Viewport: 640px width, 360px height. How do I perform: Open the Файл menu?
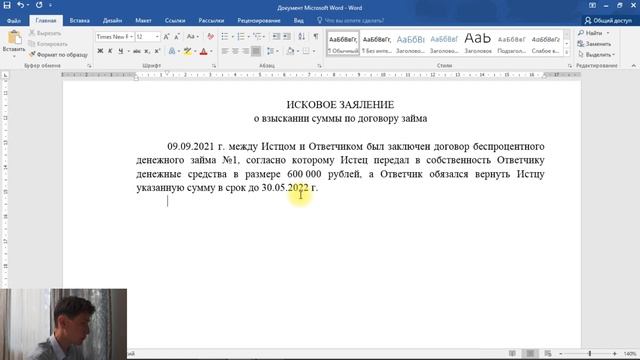(x=13, y=20)
